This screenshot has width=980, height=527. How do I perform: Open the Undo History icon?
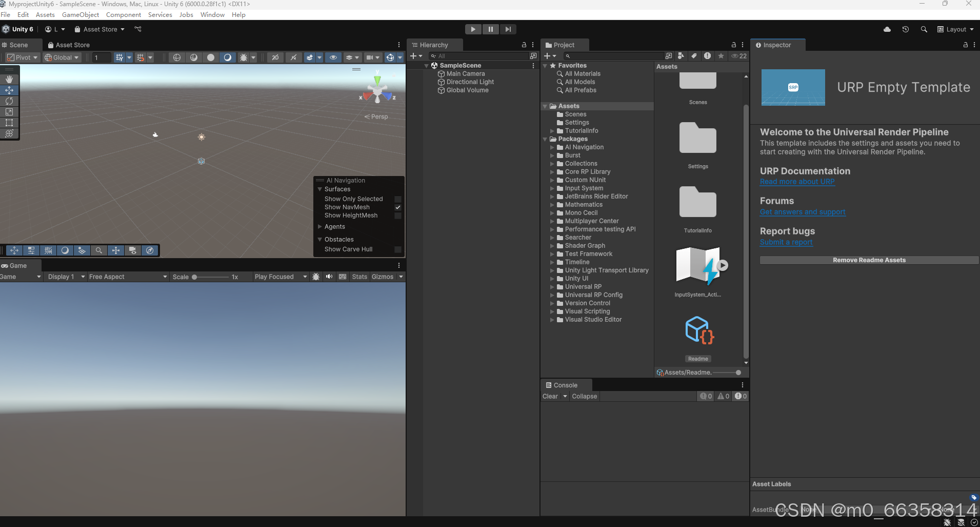[x=906, y=29]
